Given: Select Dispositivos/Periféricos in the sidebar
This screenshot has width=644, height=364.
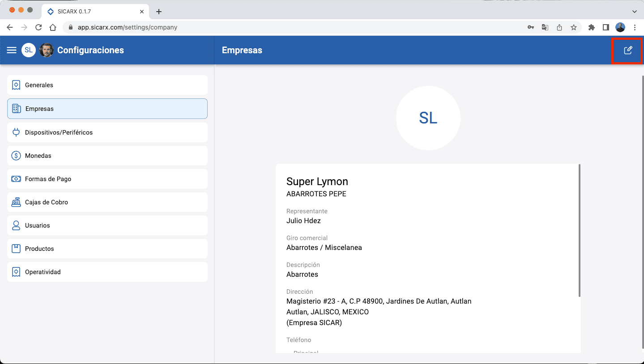Looking at the screenshot, I should pos(107,132).
